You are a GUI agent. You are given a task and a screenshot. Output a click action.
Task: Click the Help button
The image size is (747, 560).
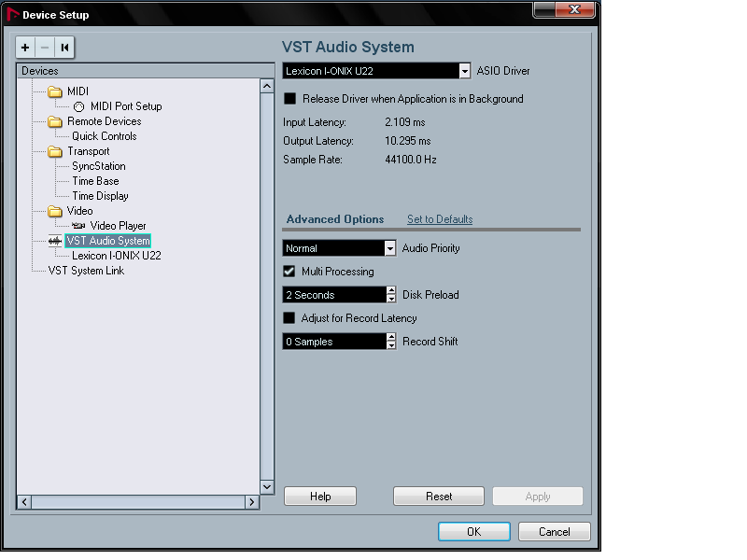(x=320, y=497)
